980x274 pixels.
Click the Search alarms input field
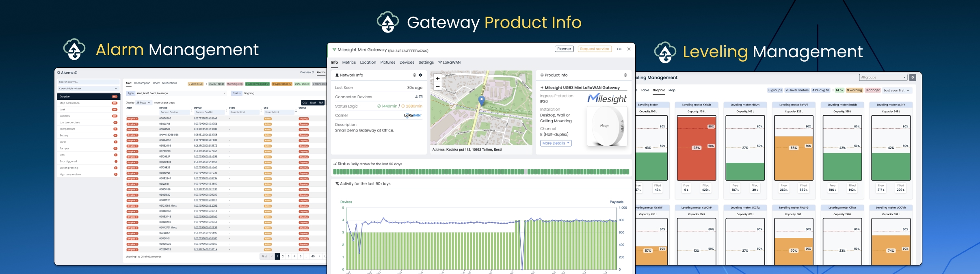(x=88, y=82)
